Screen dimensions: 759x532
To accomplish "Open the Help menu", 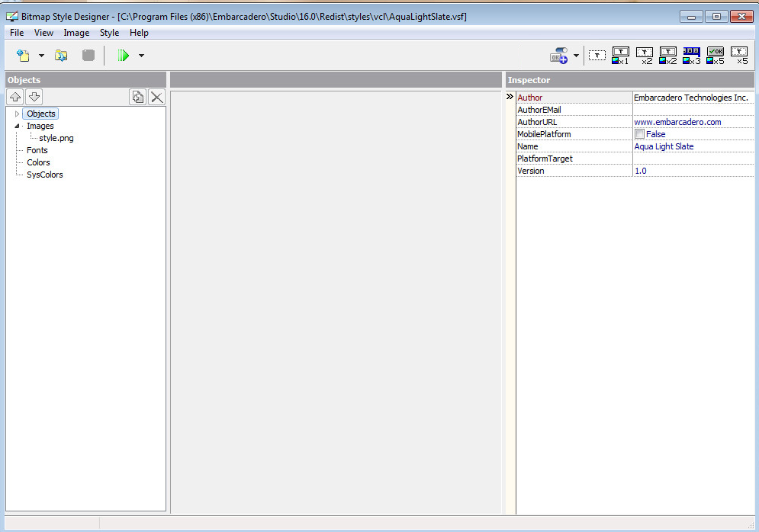I will pos(139,33).
